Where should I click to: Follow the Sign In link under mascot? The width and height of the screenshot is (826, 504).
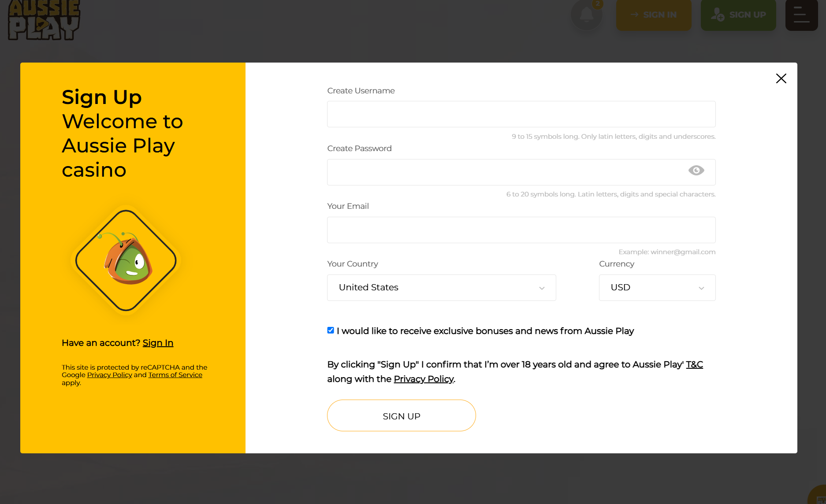pyautogui.click(x=158, y=343)
